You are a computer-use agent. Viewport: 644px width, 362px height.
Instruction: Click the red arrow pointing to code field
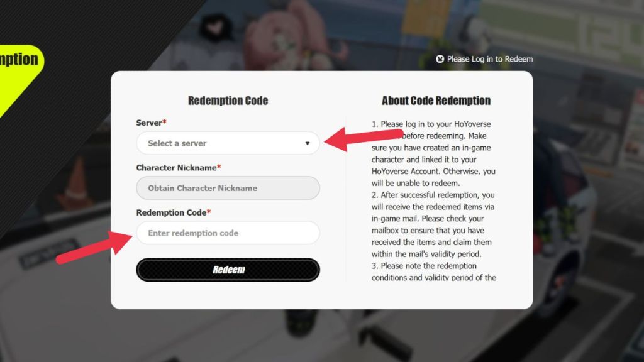94,248
